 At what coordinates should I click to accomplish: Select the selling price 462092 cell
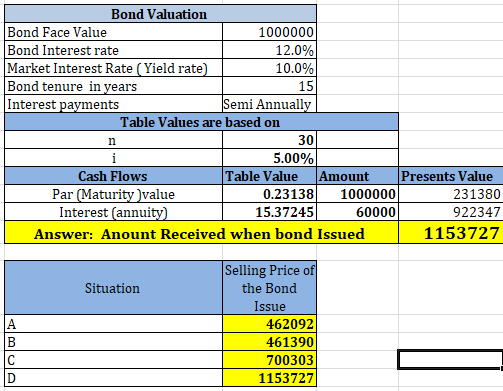269,324
